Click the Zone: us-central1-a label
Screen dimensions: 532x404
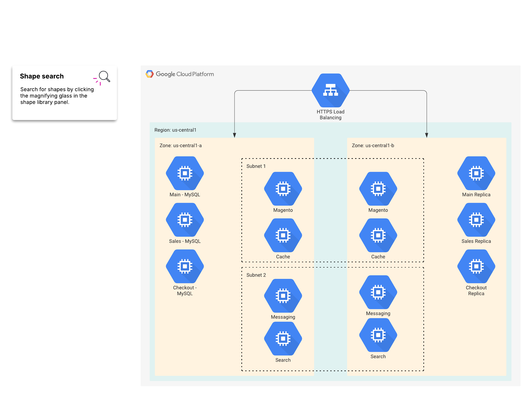[x=180, y=145]
